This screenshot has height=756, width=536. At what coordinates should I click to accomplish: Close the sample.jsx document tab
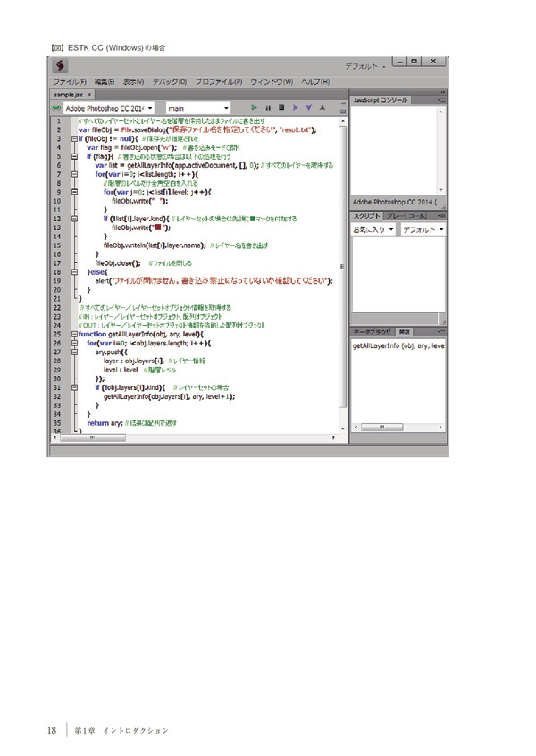[89, 95]
